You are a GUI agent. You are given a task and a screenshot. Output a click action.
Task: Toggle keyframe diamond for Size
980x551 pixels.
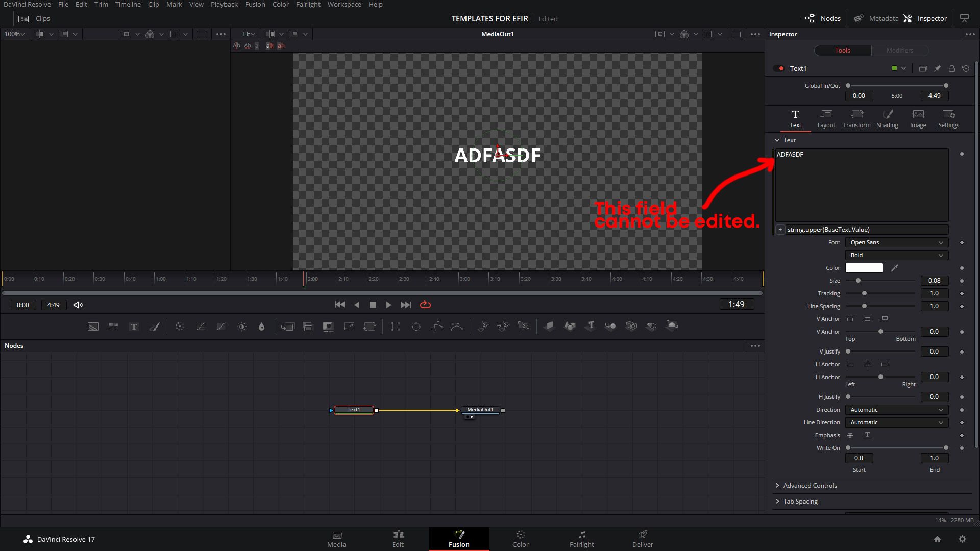pos(962,281)
